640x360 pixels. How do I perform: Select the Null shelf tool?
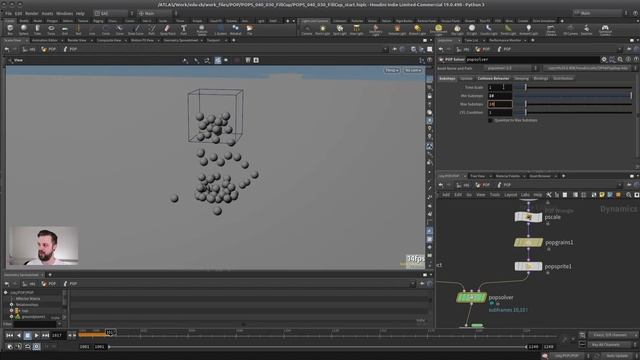coord(78,29)
